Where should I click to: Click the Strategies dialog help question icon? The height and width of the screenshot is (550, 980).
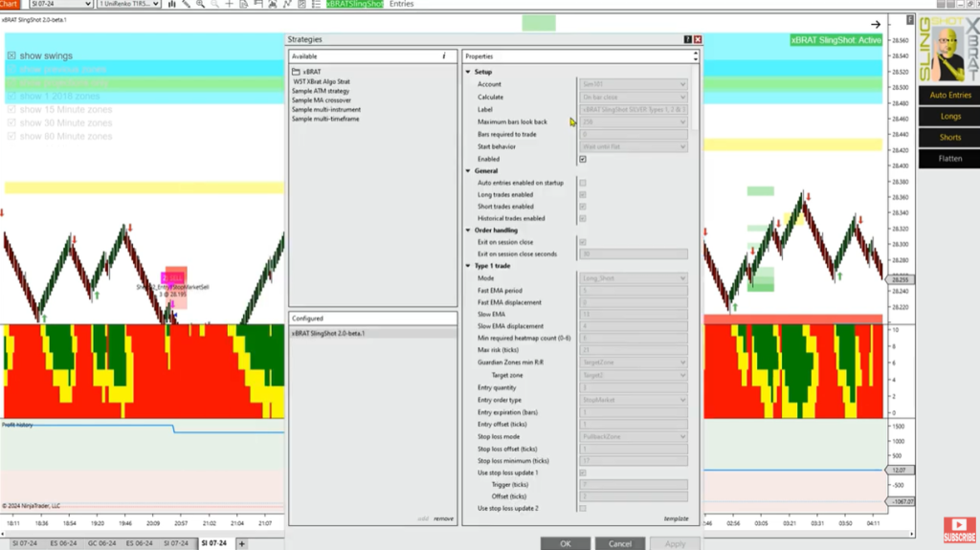687,39
